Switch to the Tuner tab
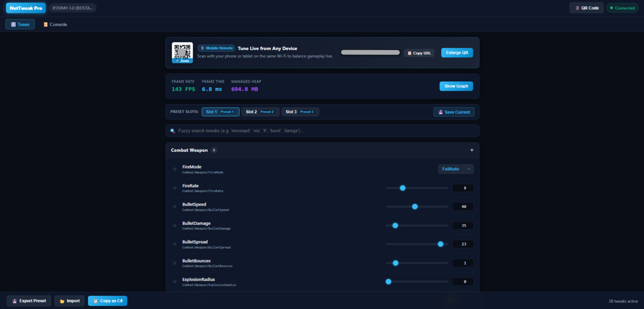The height and width of the screenshot is (309, 644). click(20, 24)
